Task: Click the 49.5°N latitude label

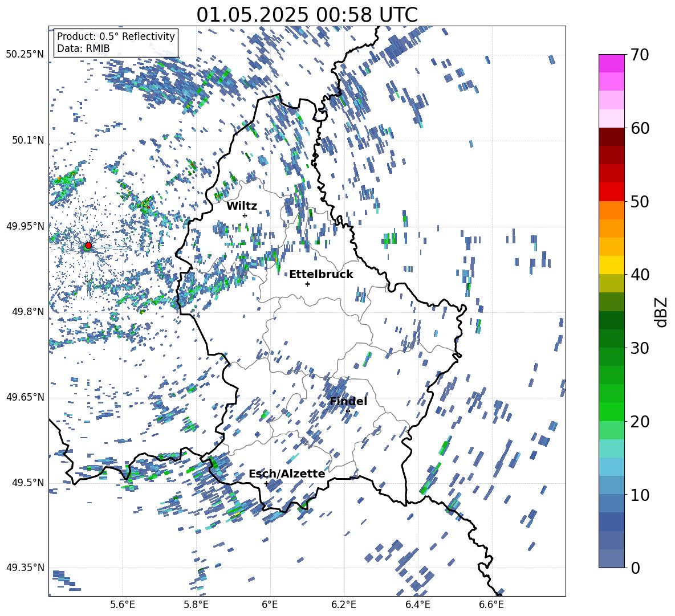Action: [28, 483]
